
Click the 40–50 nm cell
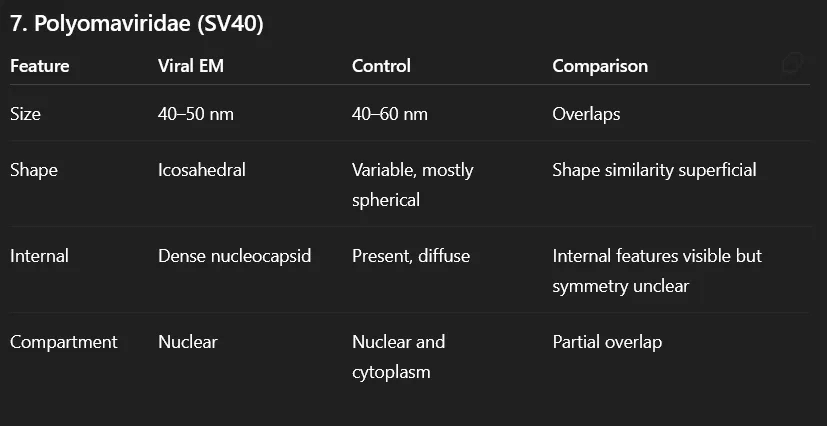tap(196, 114)
